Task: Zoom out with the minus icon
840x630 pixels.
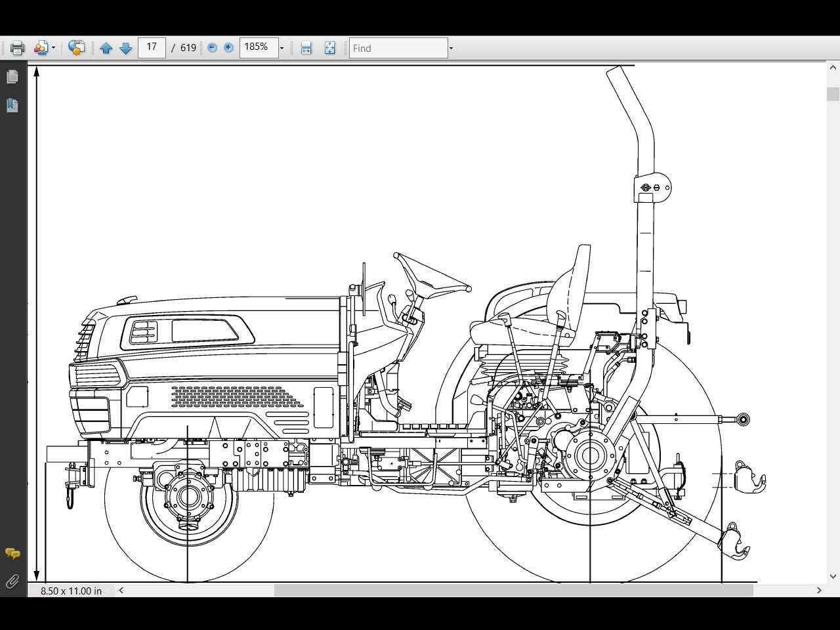Action: point(211,47)
